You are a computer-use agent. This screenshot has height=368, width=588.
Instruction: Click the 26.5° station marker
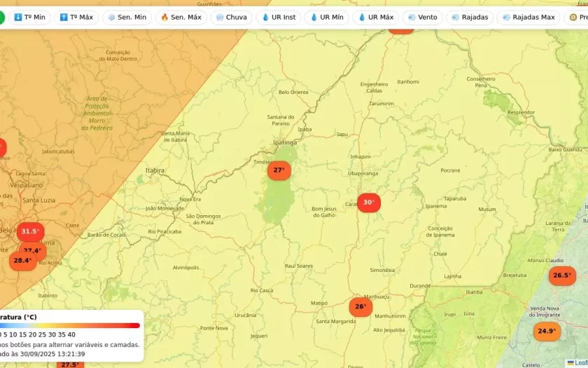tap(562, 275)
